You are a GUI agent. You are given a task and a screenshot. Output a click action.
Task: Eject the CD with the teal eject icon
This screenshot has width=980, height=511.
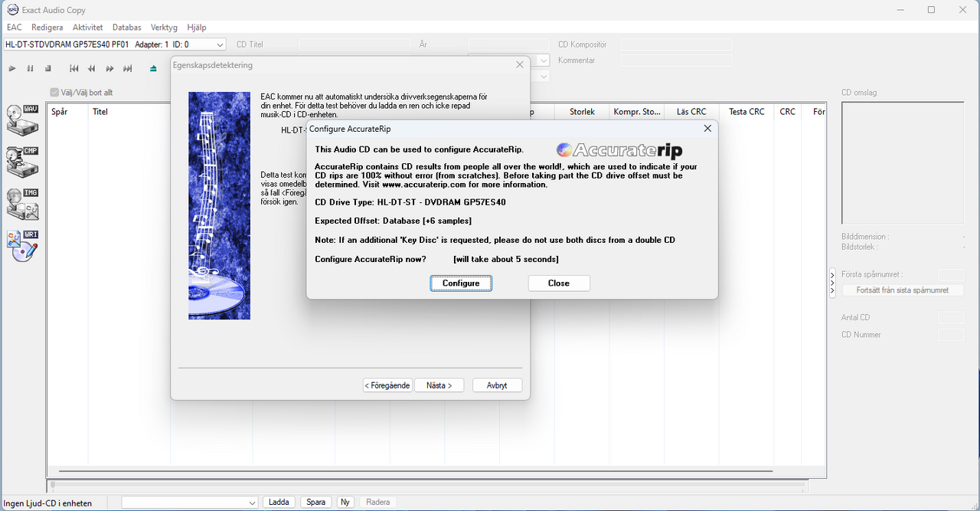tap(153, 69)
